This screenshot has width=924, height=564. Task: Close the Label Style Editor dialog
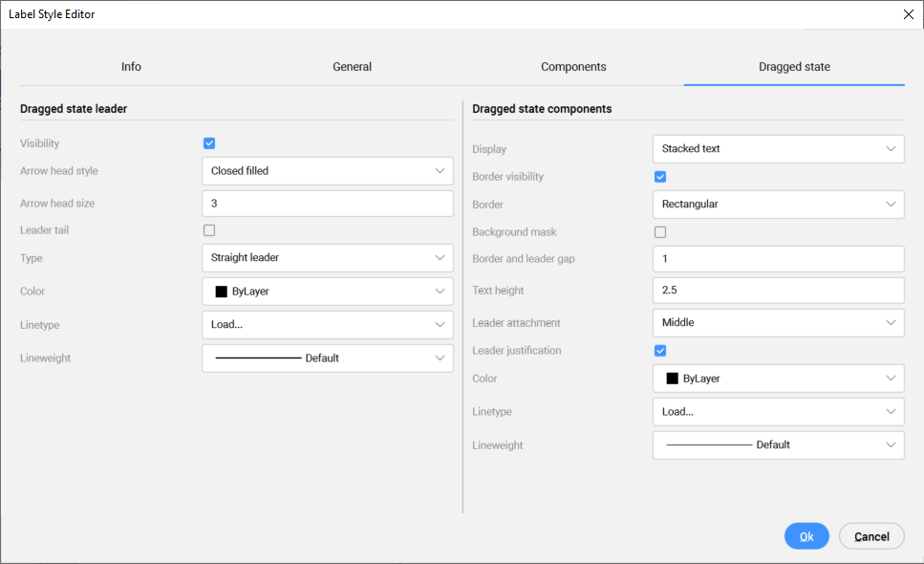click(x=908, y=14)
